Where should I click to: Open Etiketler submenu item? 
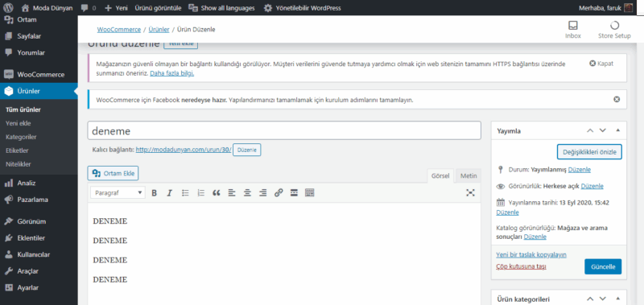click(x=17, y=150)
